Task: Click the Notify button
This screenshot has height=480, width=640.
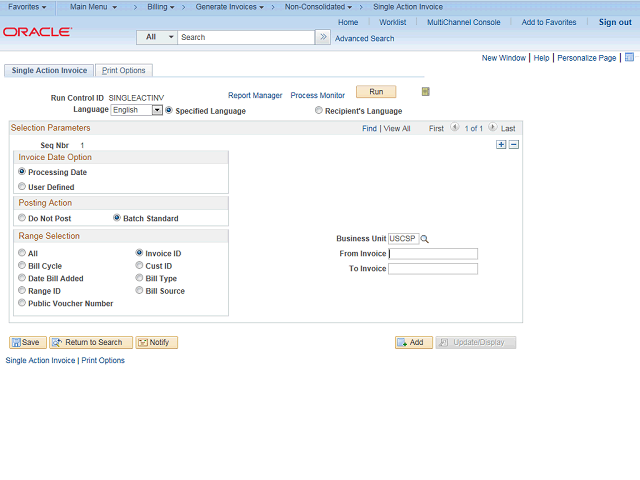Action: tap(157, 342)
